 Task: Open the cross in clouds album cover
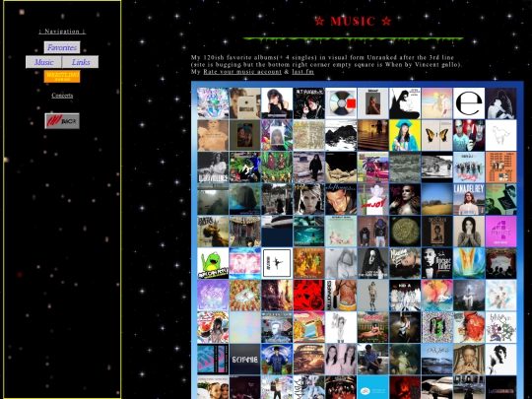(x=469, y=296)
